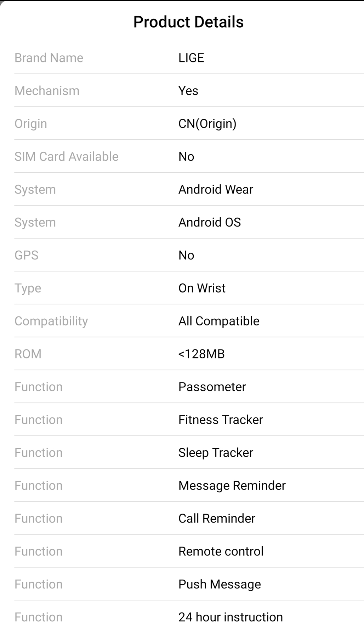Select the All Compatible value
The height and width of the screenshot is (626, 364).
click(219, 321)
